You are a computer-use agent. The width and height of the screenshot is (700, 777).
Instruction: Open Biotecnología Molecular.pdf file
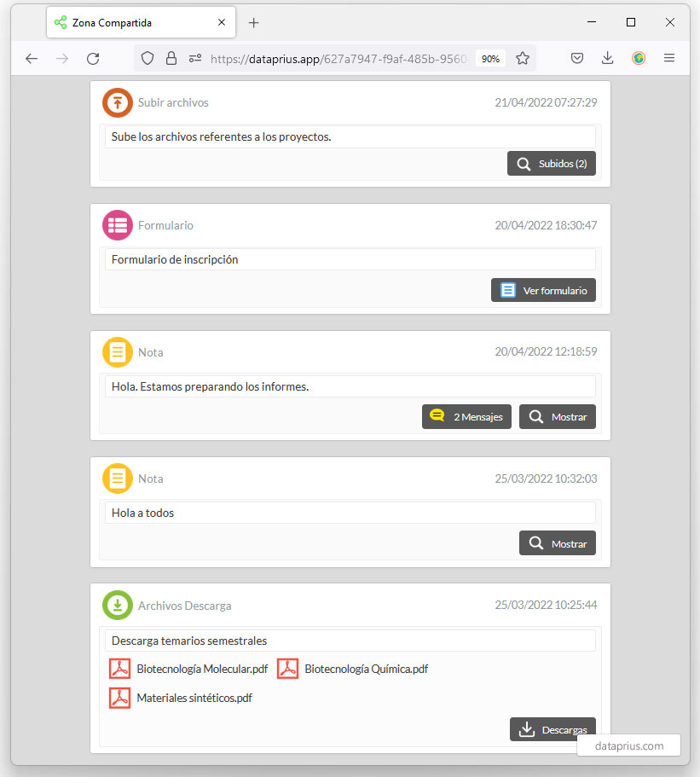tap(188, 669)
